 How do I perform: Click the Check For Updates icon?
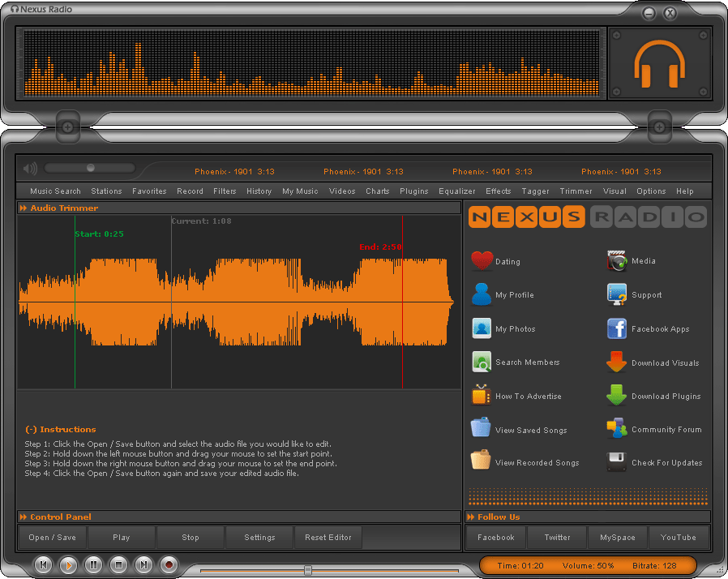tap(617, 462)
